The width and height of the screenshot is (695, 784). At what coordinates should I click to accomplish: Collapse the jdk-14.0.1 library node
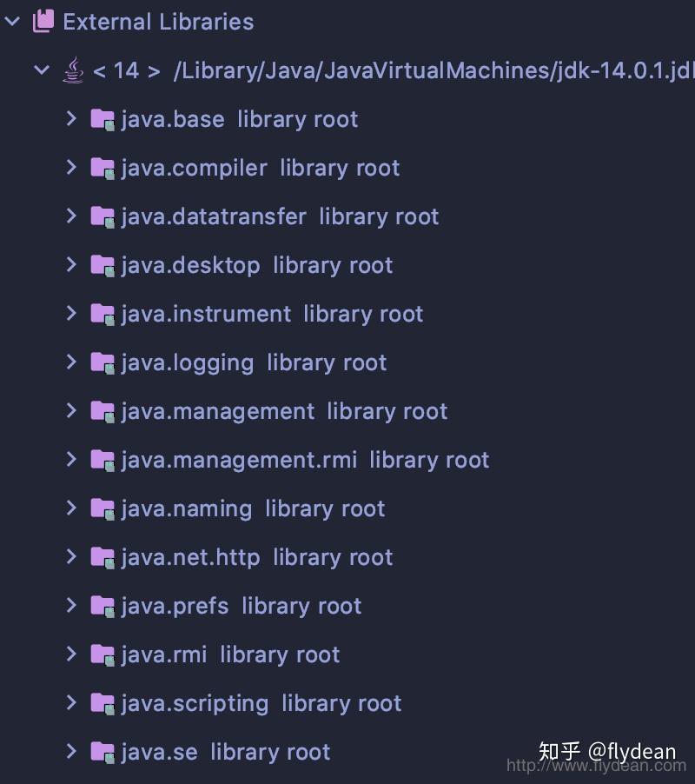click(41, 70)
